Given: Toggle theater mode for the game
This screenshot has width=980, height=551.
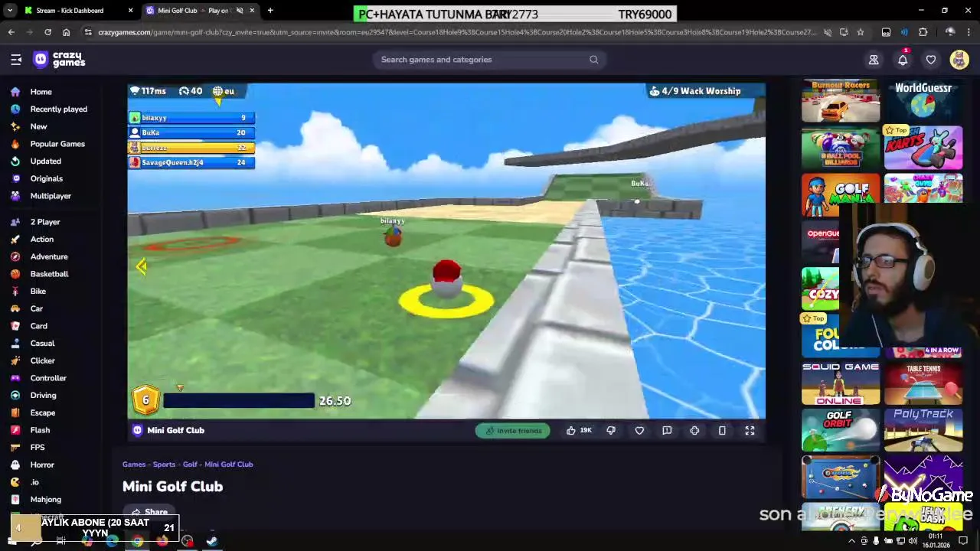Looking at the screenshot, I should coord(722,430).
